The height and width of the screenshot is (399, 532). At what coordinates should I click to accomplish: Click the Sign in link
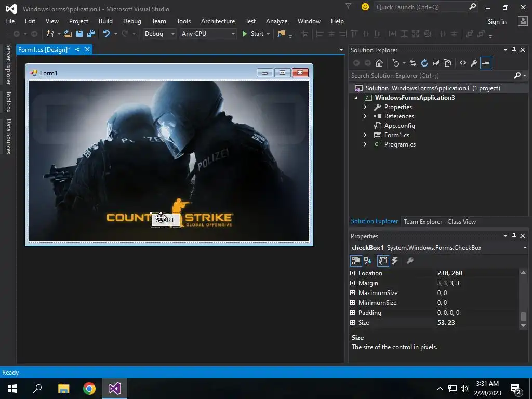tap(497, 22)
